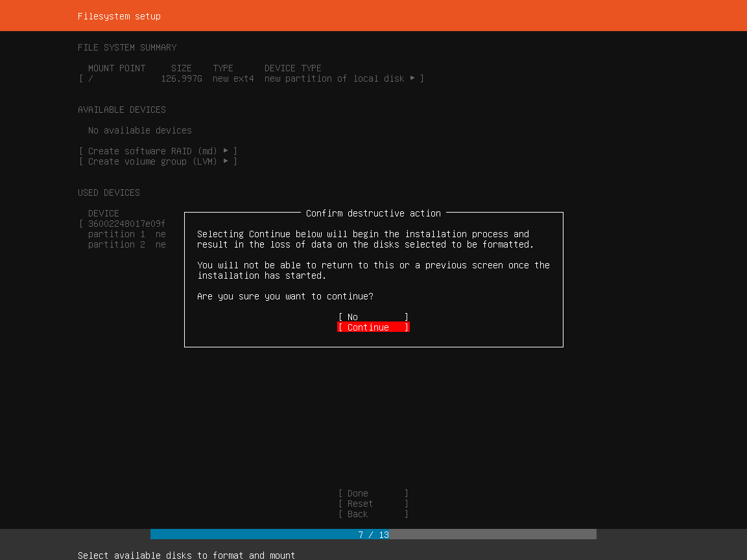Click 'Are you sure you want to continue?' text

(x=285, y=296)
